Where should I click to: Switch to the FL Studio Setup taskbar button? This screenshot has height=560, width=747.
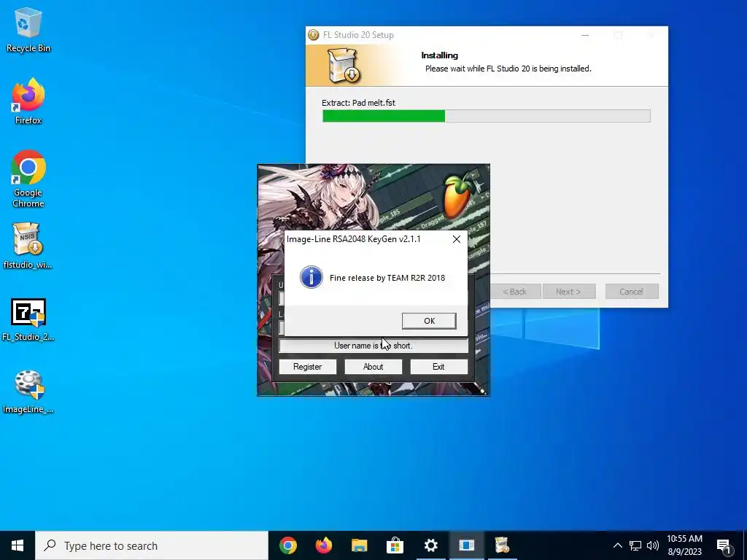click(502, 545)
